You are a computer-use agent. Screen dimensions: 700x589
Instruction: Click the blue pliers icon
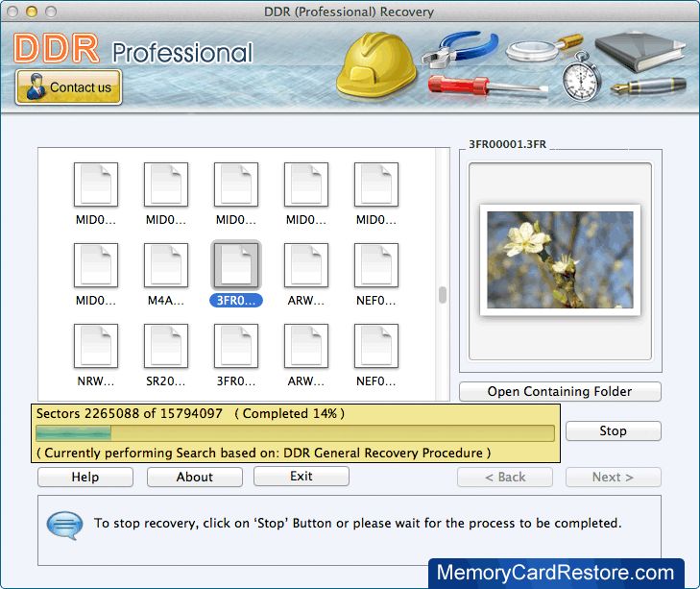(460, 49)
